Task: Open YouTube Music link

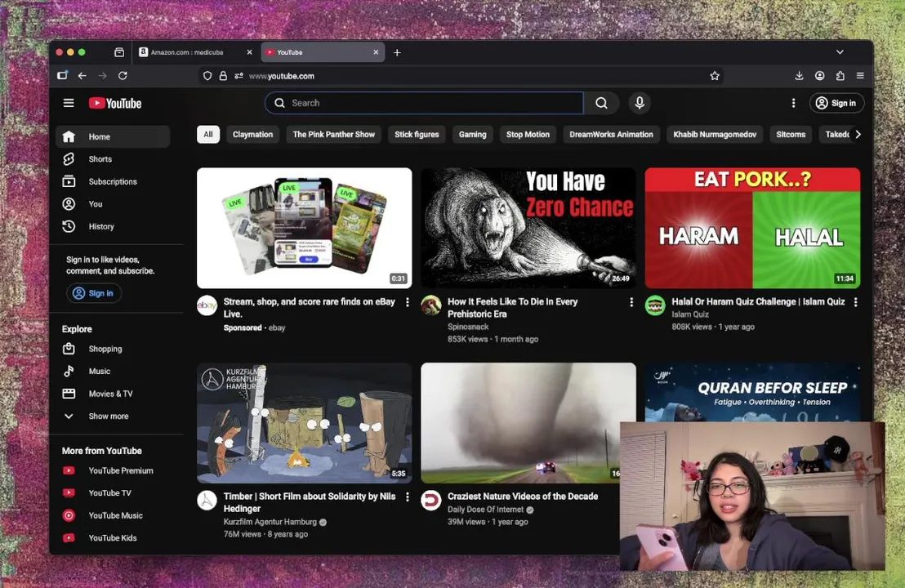Action: pos(113,515)
